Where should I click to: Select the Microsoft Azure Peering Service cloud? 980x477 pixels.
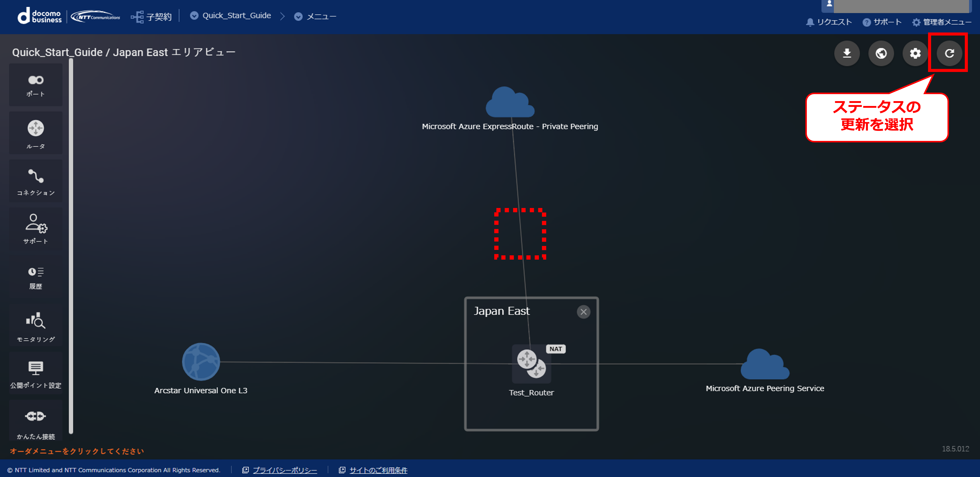pos(765,364)
